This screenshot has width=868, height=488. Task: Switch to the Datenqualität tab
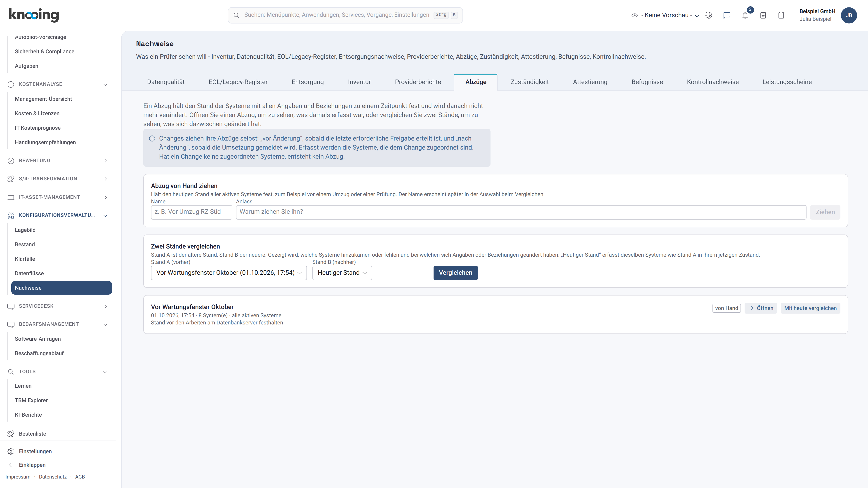(166, 82)
